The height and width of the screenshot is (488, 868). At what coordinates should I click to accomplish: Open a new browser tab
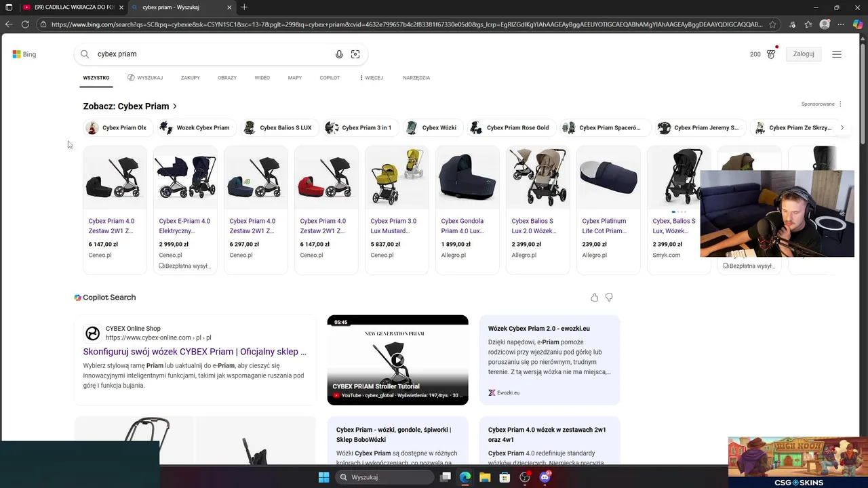pos(244,7)
